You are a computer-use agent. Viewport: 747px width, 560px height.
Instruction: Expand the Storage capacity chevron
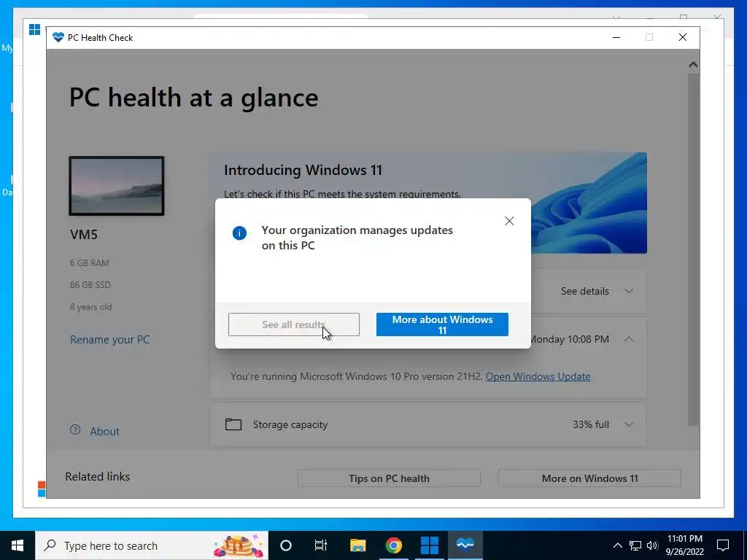click(x=629, y=424)
